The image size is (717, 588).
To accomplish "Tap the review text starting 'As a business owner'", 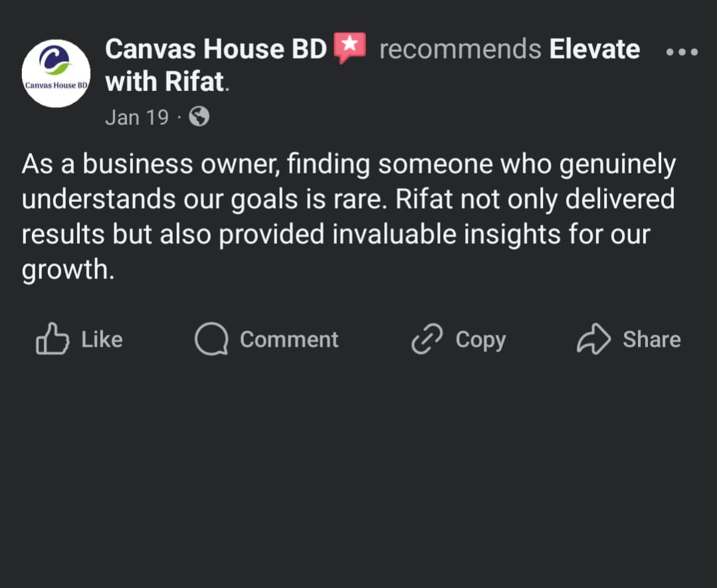I will 348,217.
